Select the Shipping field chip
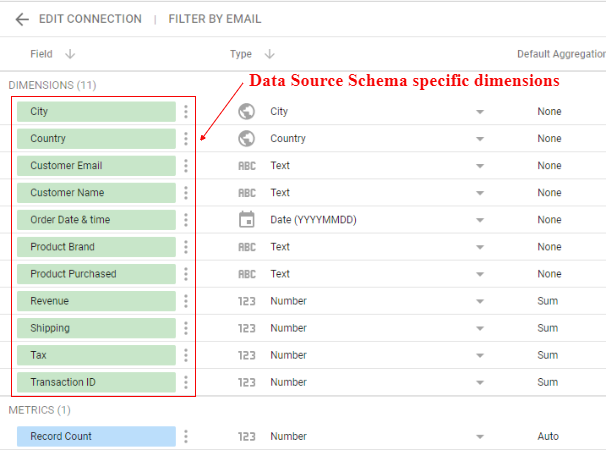606x450 pixels. pyautogui.click(x=96, y=328)
